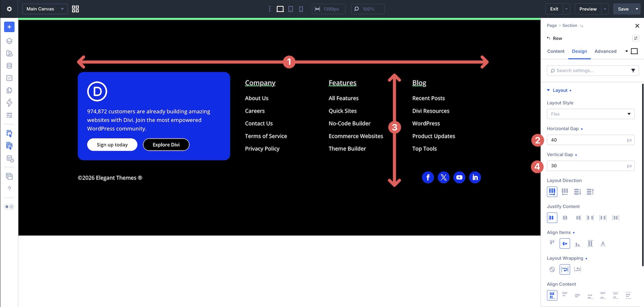The image size is (644, 307).
Task: Switch to desktop view icon
Action: click(280, 9)
